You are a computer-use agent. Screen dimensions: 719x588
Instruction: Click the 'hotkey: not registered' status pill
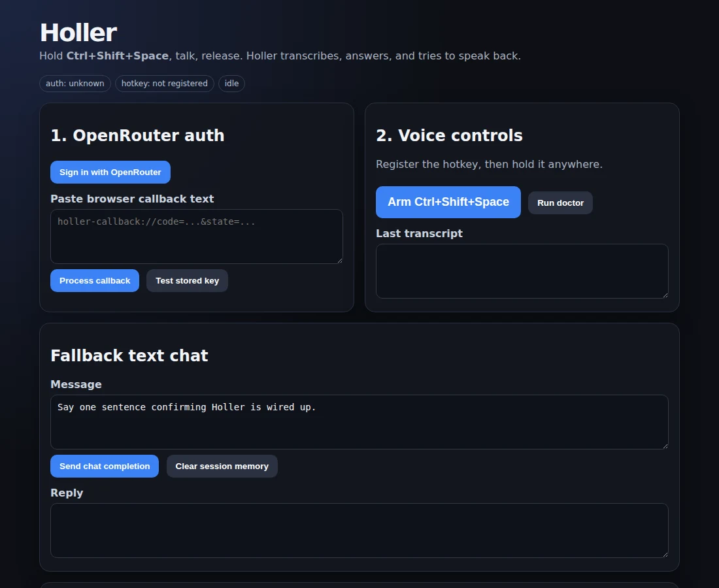coord(164,84)
